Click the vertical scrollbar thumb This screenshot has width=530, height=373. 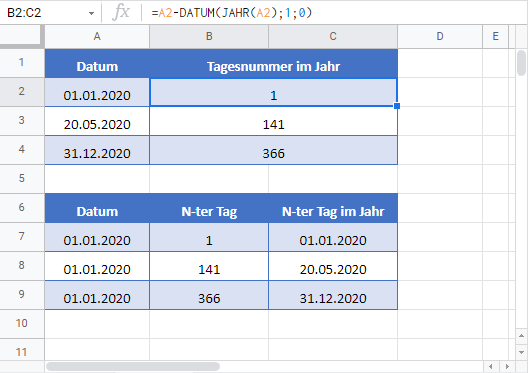tap(521, 63)
